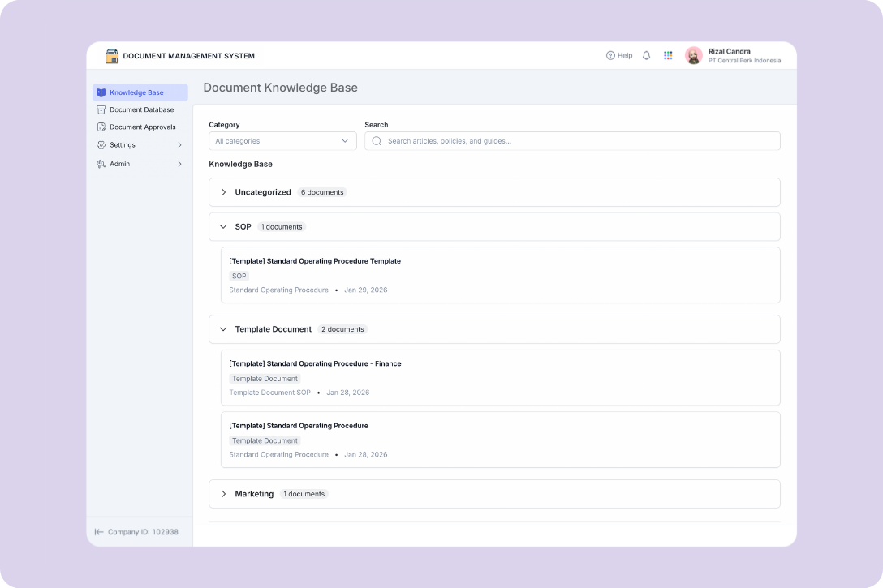Click the collapse sidebar arrow icon
This screenshot has height=588, width=883.
pyautogui.click(x=99, y=532)
